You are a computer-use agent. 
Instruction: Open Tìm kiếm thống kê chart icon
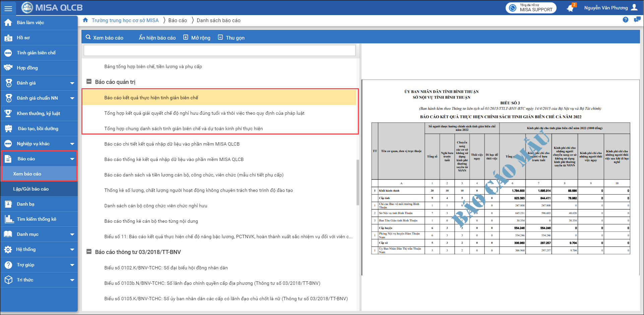pos(8,219)
